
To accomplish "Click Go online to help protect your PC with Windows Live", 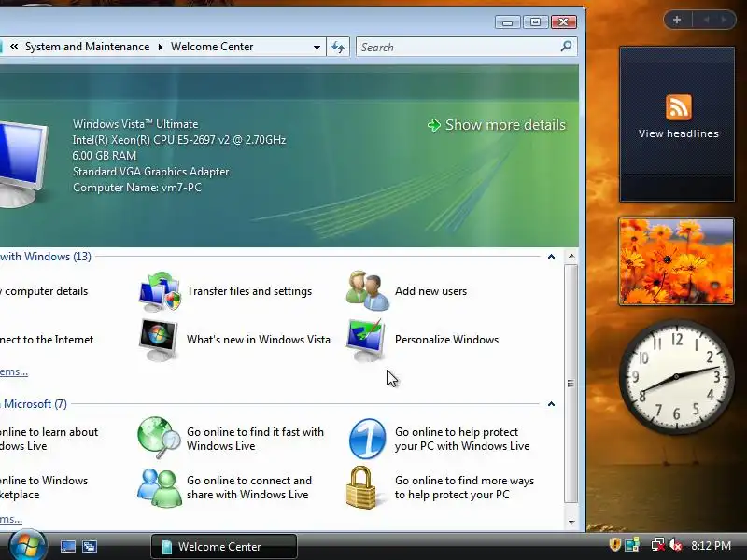I will pyautogui.click(x=462, y=439).
